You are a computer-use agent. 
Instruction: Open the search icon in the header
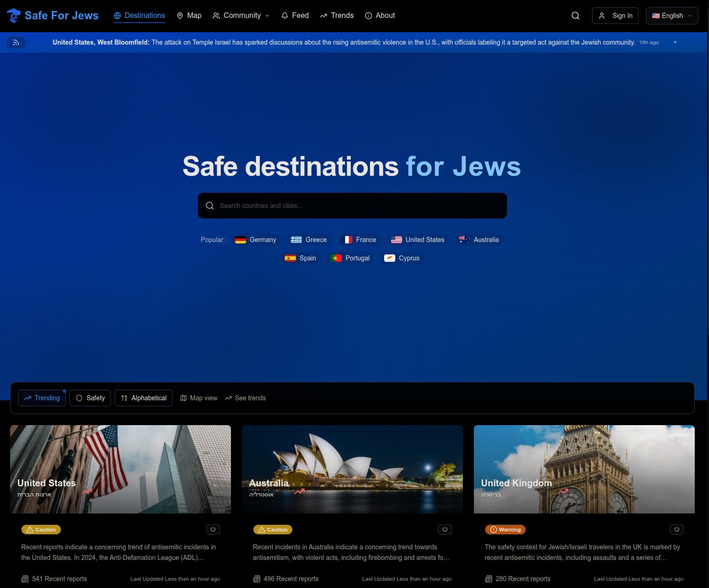[x=576, y=16]
